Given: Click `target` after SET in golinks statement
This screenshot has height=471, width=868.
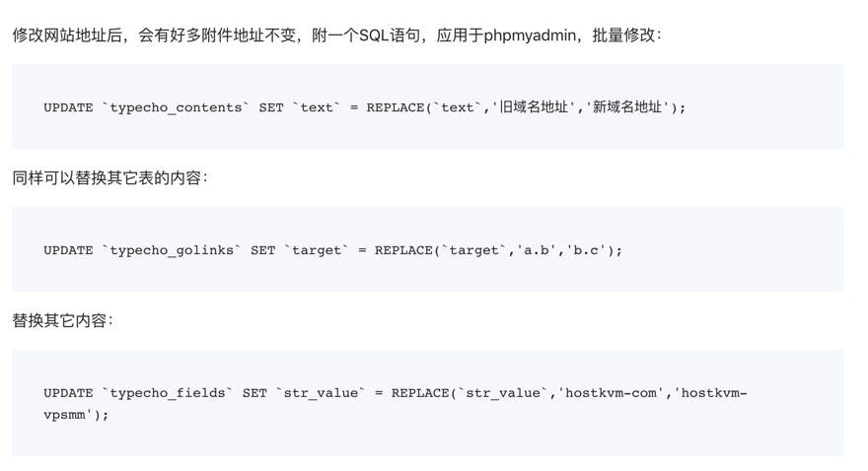Looking at the screenshot, I should [317, 250].
